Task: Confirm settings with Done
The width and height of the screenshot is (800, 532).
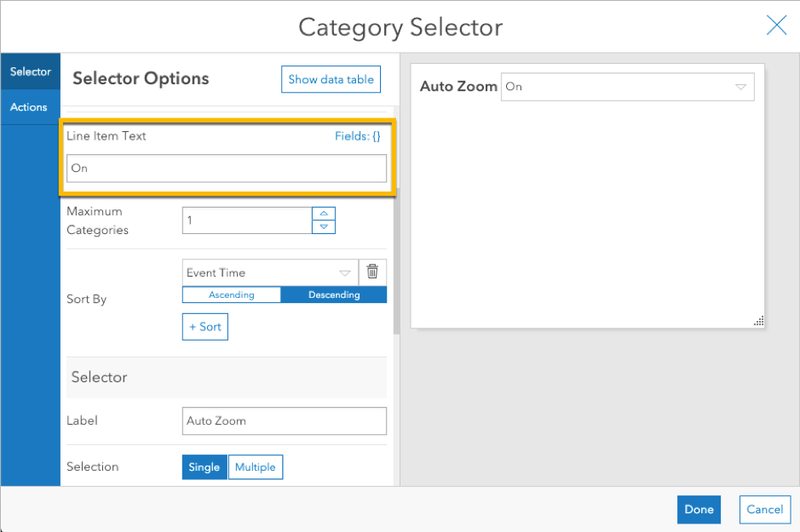Action: tap(699, 509)
